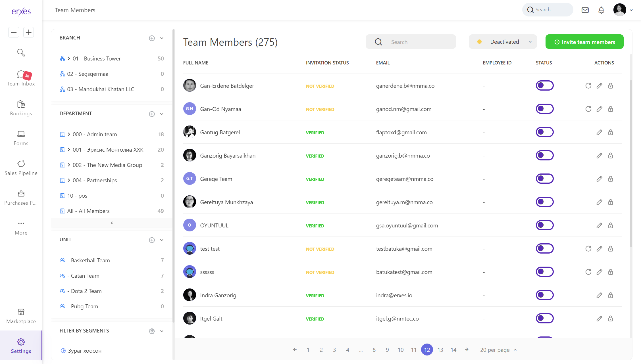Screen dimensions: 641x364
Task: Click Invite team members button
Action: pos(584,42)
